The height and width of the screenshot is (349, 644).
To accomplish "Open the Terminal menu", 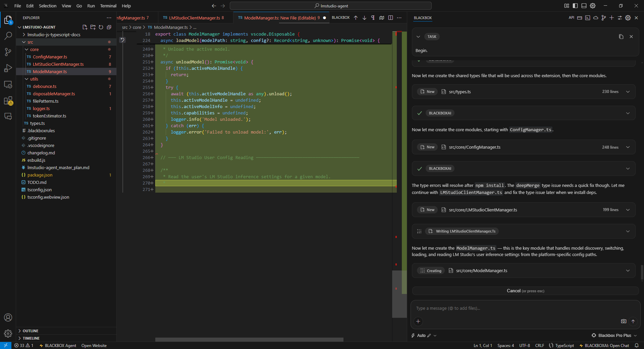I will pyautogui.click(x=108, y=6).
